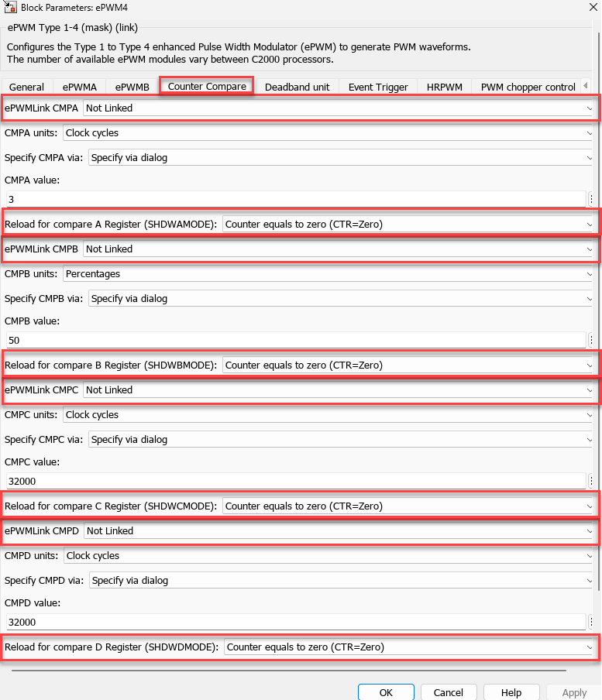Expand the Specify CMPD via dropdown
The height and width of the screenshot is (700, 602).
[341, 580]
